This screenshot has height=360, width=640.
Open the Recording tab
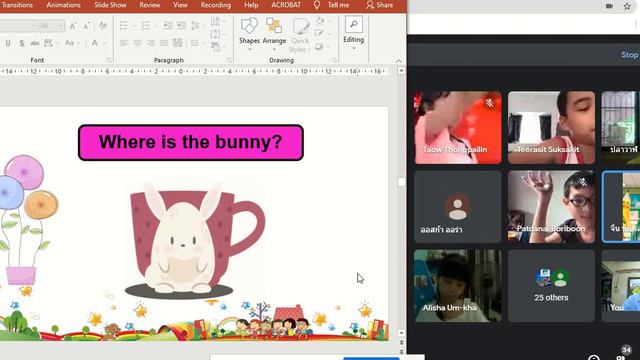point(216,5)
